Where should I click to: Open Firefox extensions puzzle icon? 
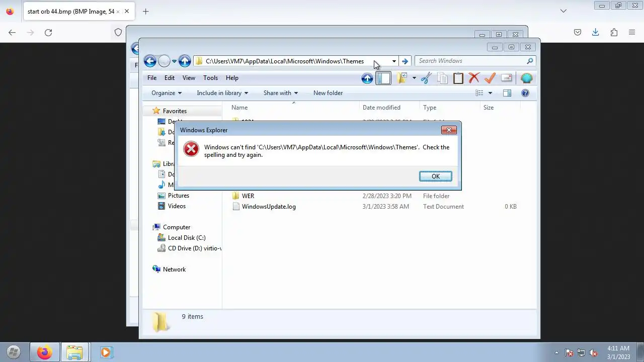(614, 32)
